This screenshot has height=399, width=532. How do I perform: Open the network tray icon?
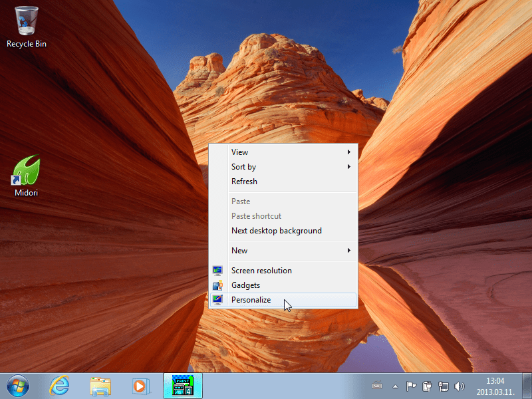tap(443, 386)
